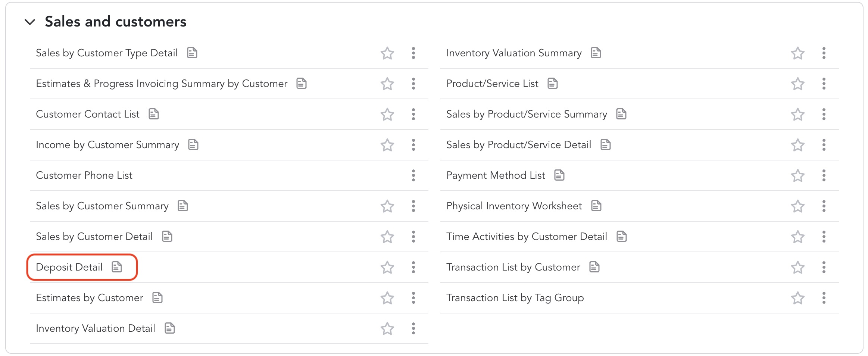The image size is (868, 356).
Task: Open three-dot menu for Transaction List by Customer
Action: pos(824,267)
